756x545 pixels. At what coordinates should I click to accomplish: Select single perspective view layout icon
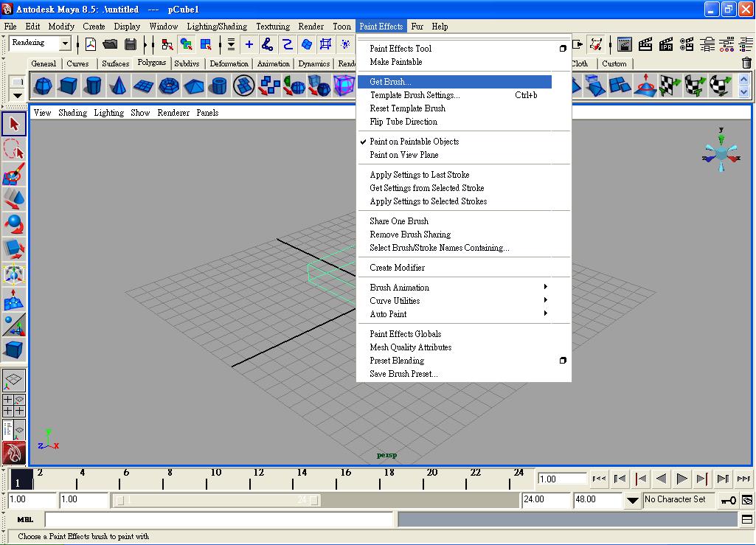click(x=14, y=380)
